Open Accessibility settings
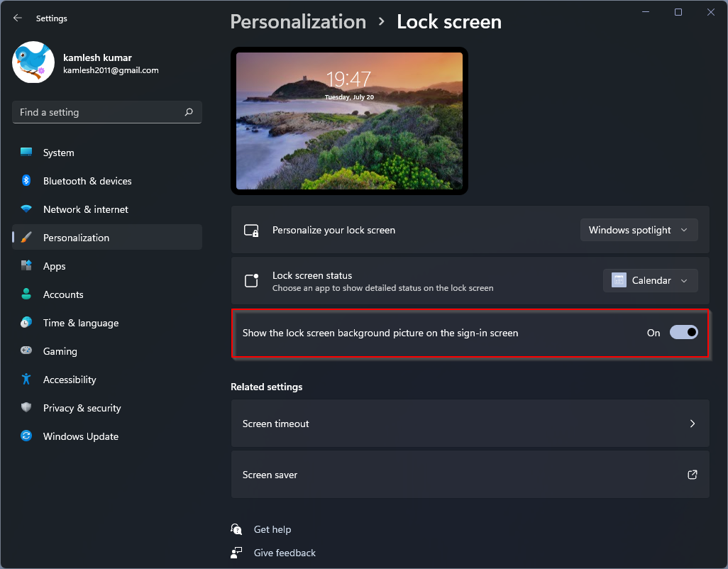 point(107,380)
